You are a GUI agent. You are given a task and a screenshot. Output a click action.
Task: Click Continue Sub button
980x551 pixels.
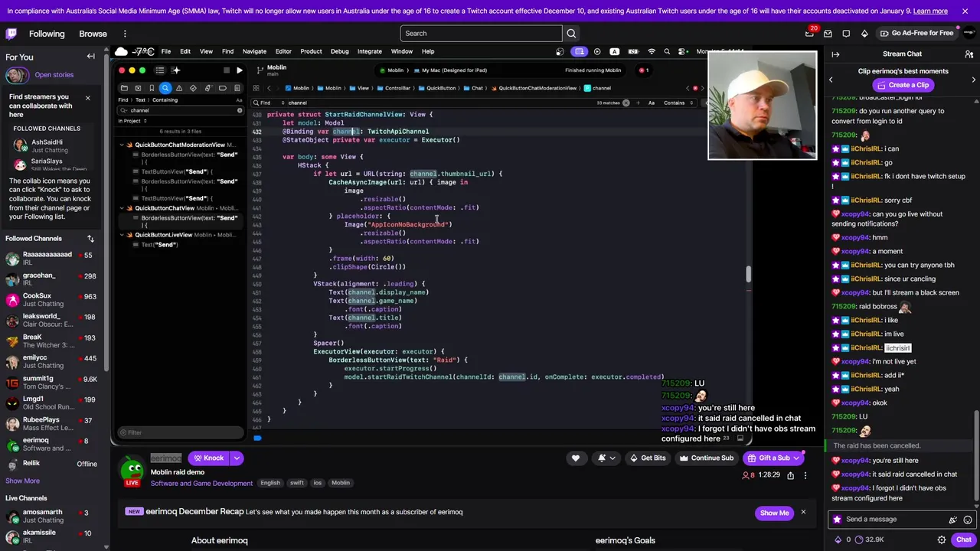tap(705, 458)
